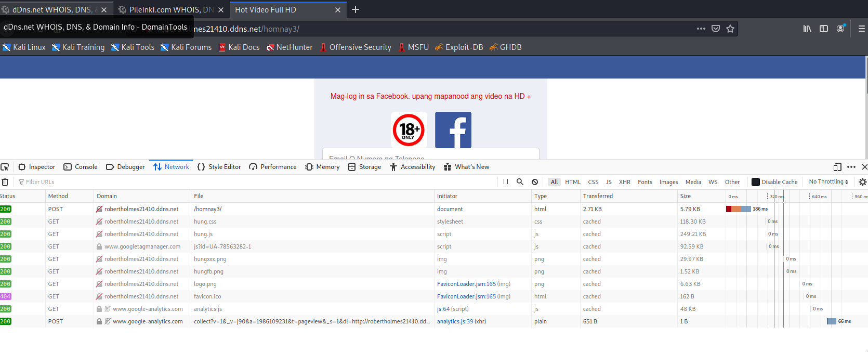Pause network recording
868x352 pixels.
point(506,182)
